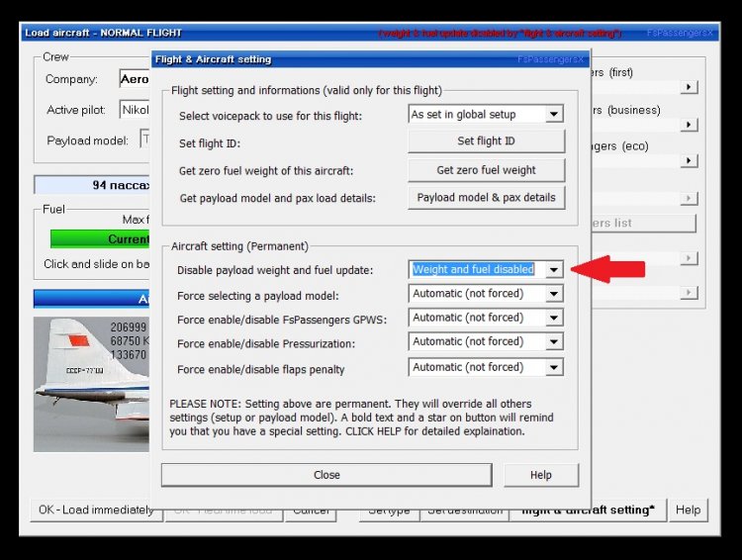
Task: Expand the flaps penalty dropdown
Action: [554, 367]
